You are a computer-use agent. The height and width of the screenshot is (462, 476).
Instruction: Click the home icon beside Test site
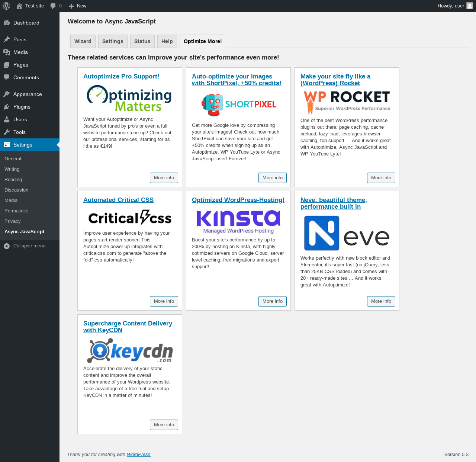19,6
